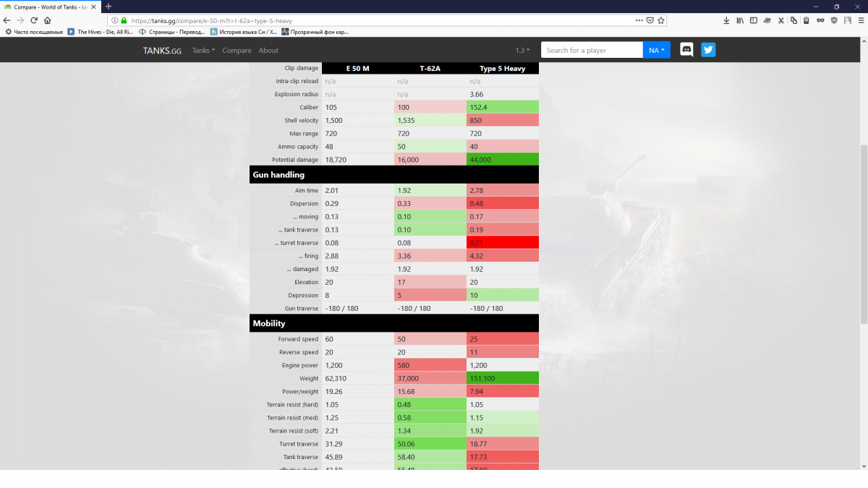Click the Engine power 580 cell
The image size is (868, 488).
(x=430, y=365)
